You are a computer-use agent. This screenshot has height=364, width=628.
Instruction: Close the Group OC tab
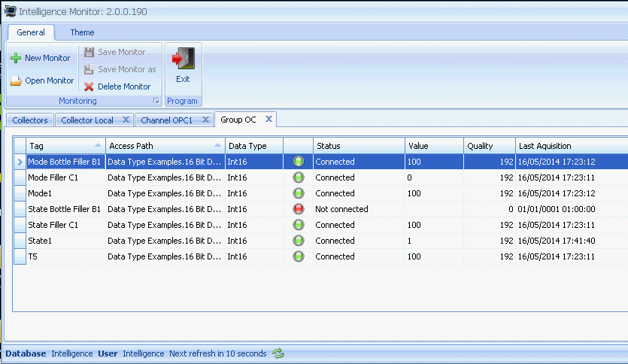268,119
